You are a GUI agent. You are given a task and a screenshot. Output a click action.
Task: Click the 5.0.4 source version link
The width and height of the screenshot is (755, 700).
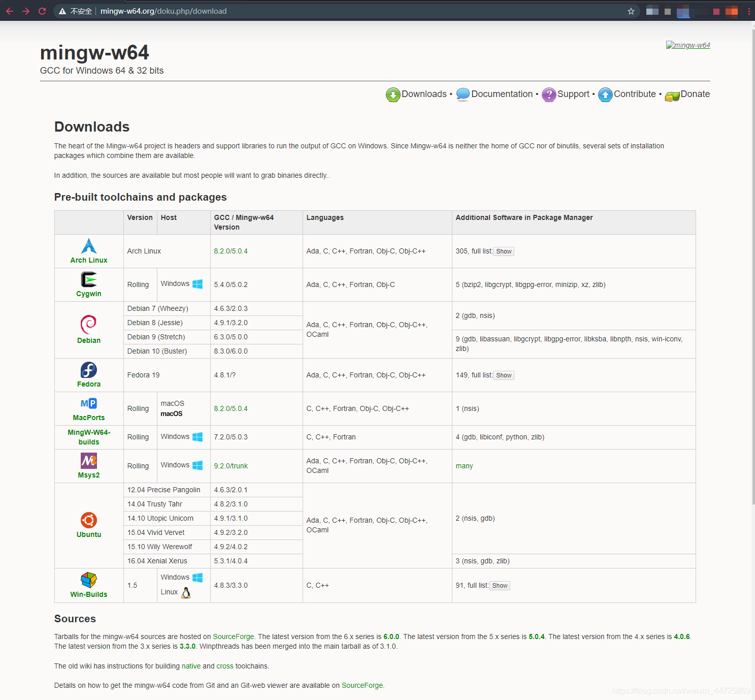click(x=537, y=637)
